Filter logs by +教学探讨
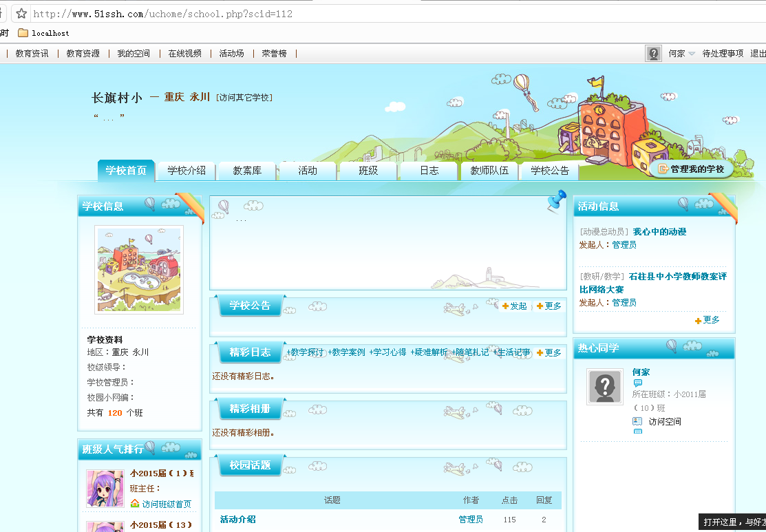Image resolution: width=766 pixels, height=532 pixels. click(305, 352)
